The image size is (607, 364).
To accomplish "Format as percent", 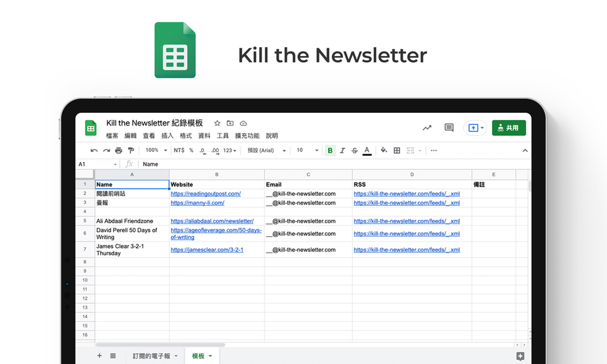I will point(191,150).
